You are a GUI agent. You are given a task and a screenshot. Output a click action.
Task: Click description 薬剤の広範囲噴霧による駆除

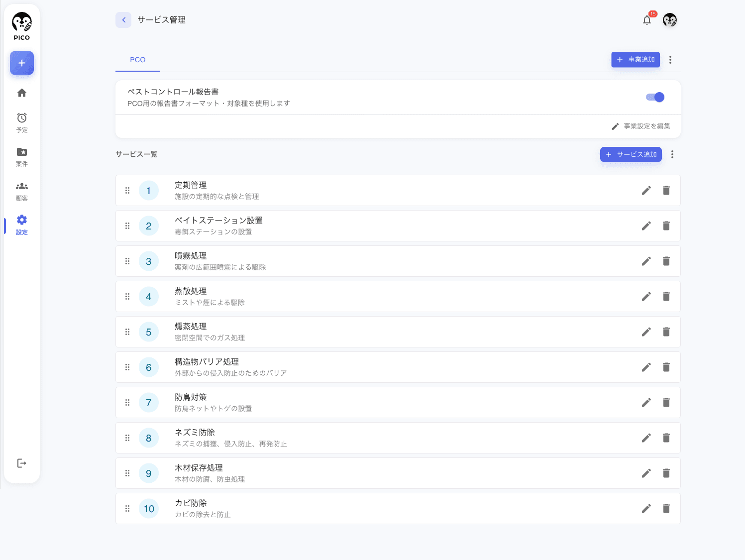click(x=220, y=267)
